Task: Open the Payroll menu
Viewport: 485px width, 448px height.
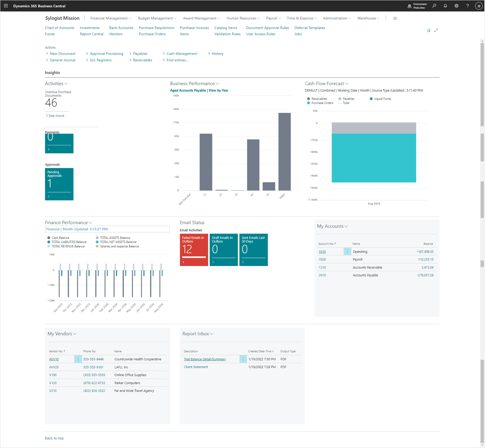Action: pos(273,18)
